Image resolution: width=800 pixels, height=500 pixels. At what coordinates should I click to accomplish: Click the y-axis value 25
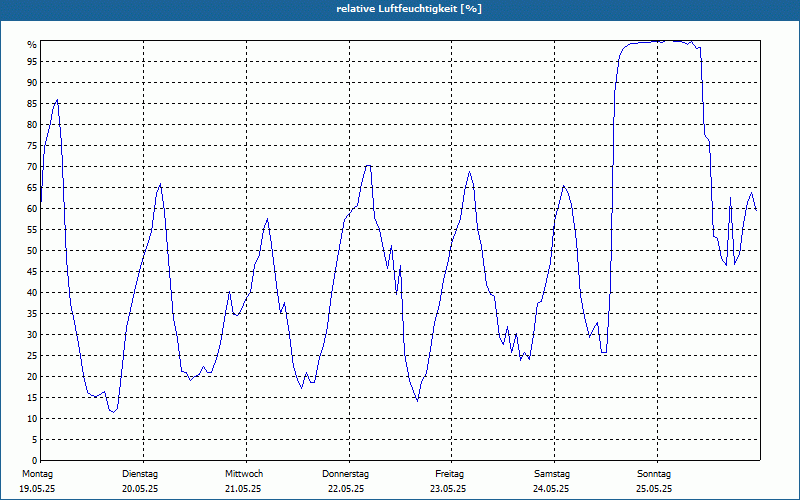[x=32, y=356]
